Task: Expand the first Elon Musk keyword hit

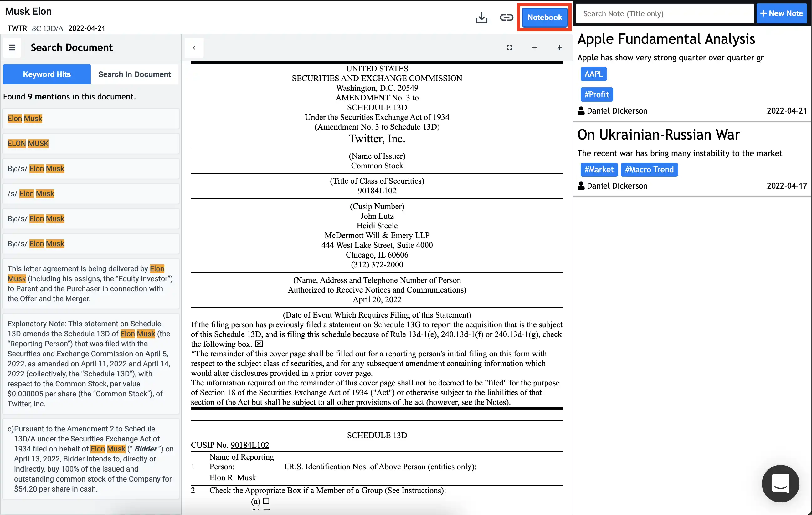Action: click(x=90, y=118)
